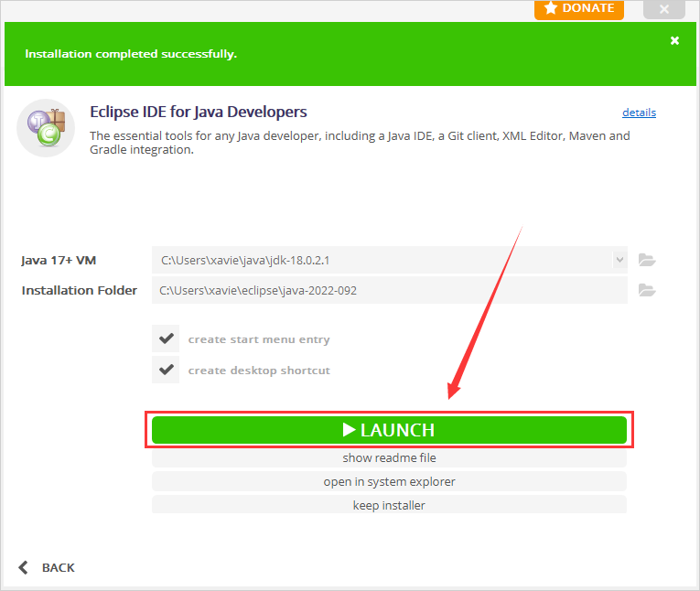Open the details link
Screen dimensions: 700x591
point(639,113)
